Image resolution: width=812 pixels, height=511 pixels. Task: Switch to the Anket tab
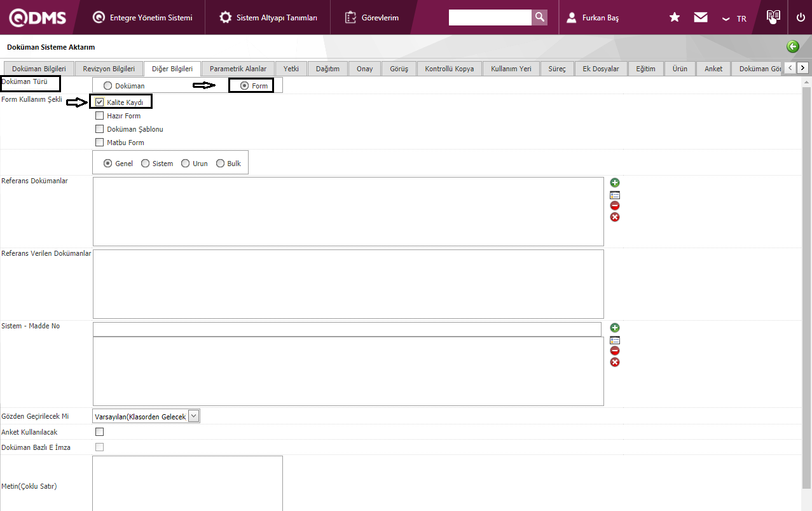tap(713, 69)
